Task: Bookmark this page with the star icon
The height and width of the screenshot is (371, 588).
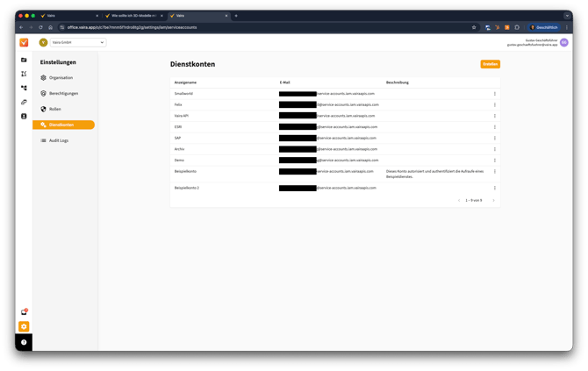Action: coord(474,27)
